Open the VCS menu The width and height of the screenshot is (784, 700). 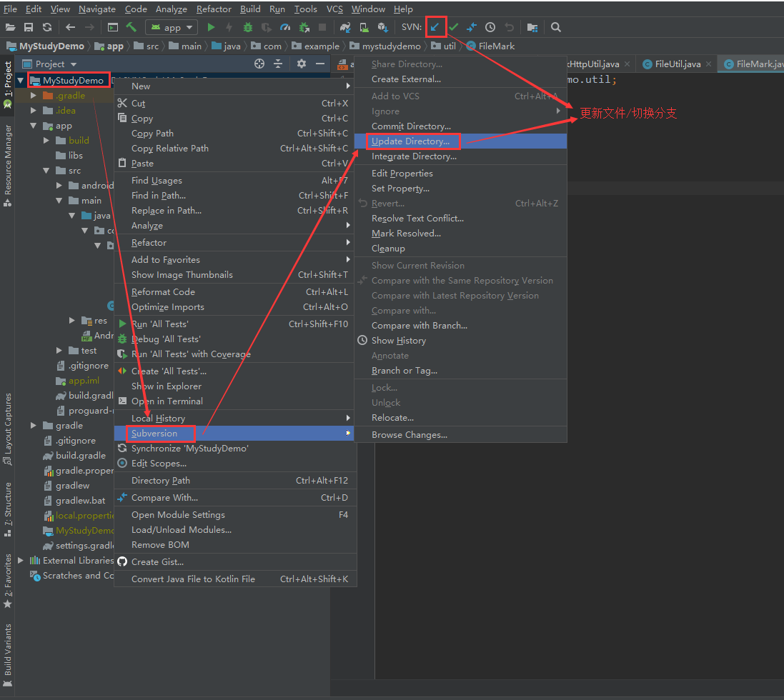tap(334, 9)
